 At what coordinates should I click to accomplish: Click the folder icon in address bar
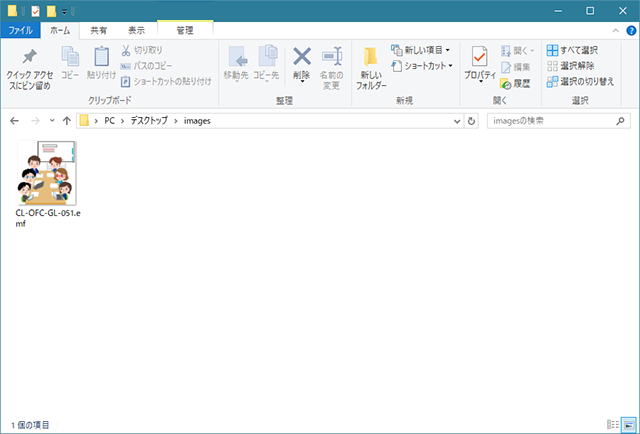coord(84,120)
